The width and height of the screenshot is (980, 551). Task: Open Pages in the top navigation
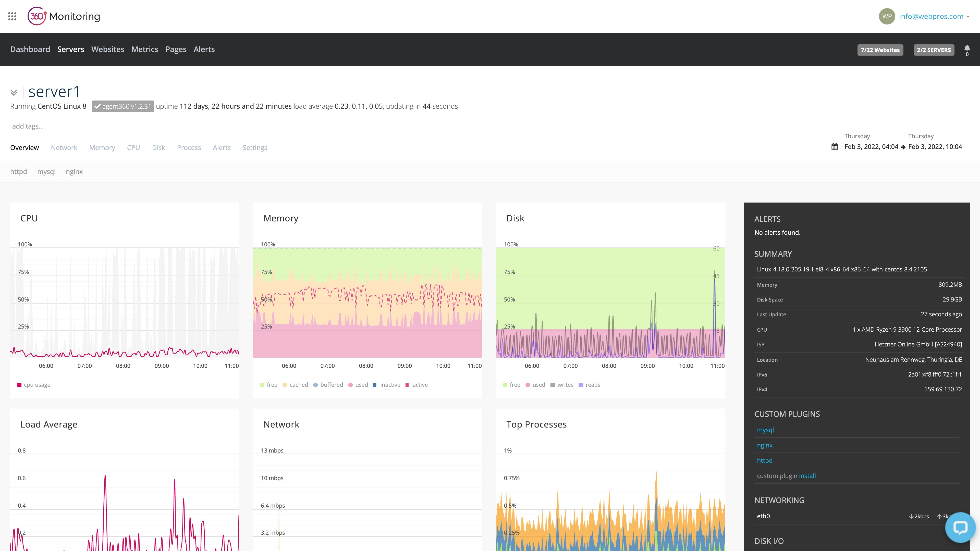coord(176,49)
